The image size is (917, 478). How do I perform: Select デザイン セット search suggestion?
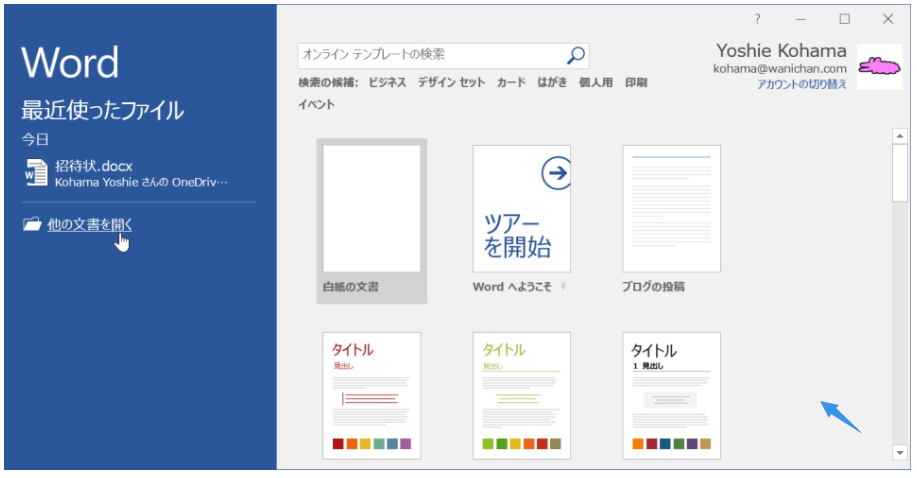[x=451, y=82]
